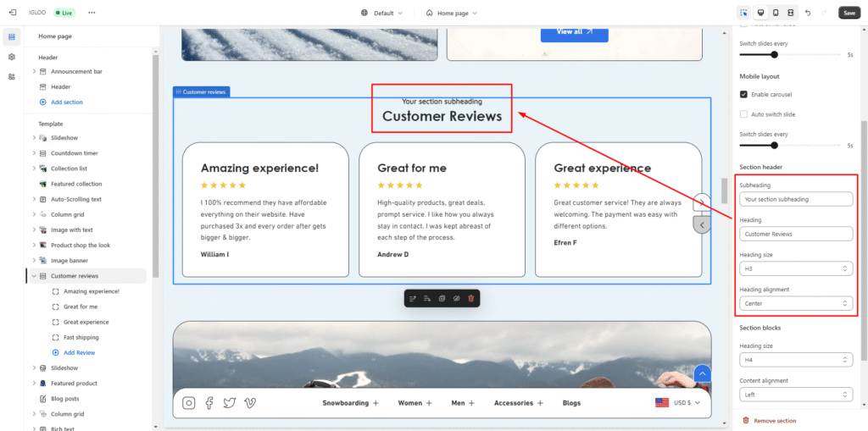Adjust the mobile Switch slides every slider
The image size is (868, 431).
[774, 145]
